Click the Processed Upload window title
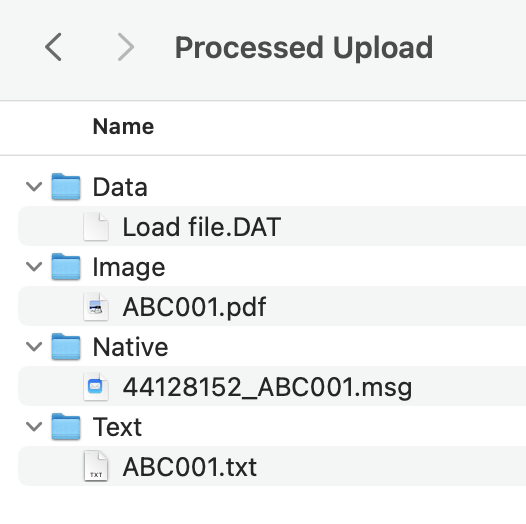Viewport: 526px width, 524px height. click(304, 48)
